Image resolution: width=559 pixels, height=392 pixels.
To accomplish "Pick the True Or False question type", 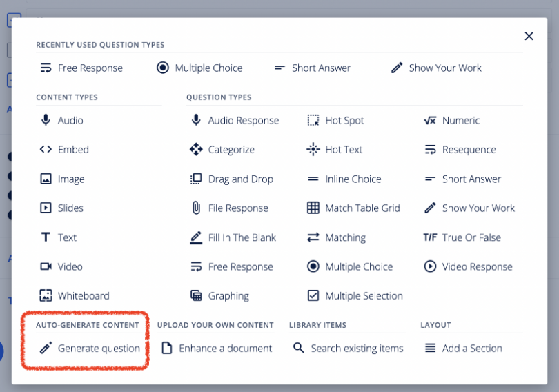I will [x=471, y=237].
